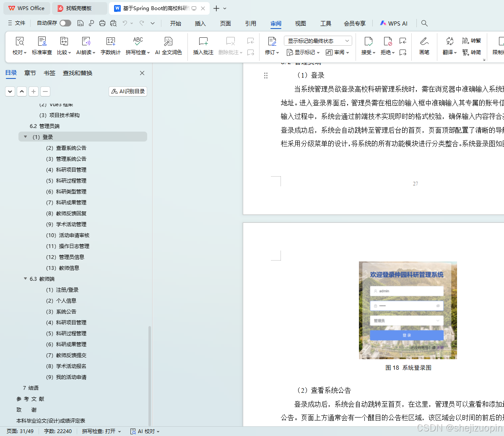Open the 比较 compare documents tool
The image size is (504, 436).
click(x=64, y=46)
